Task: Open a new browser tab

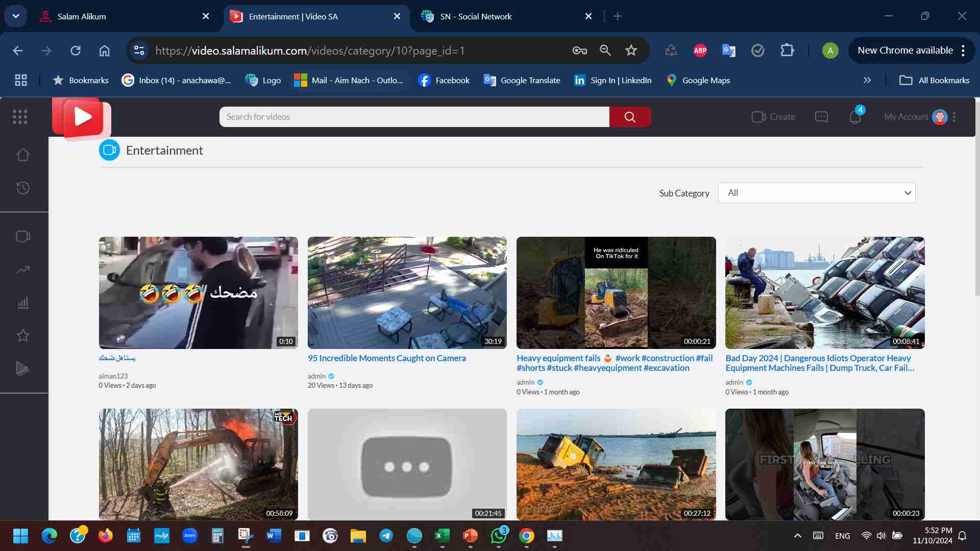Action: (x=618, y=16)
